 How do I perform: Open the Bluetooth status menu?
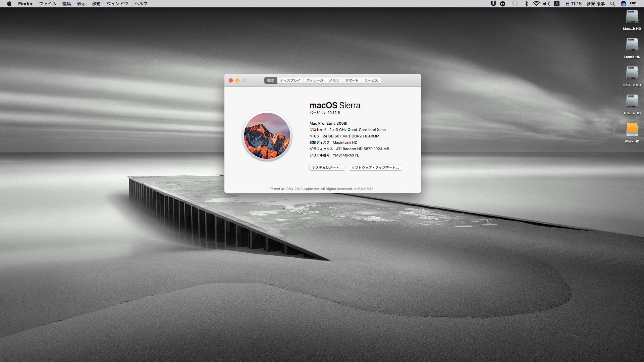[526, 4]
